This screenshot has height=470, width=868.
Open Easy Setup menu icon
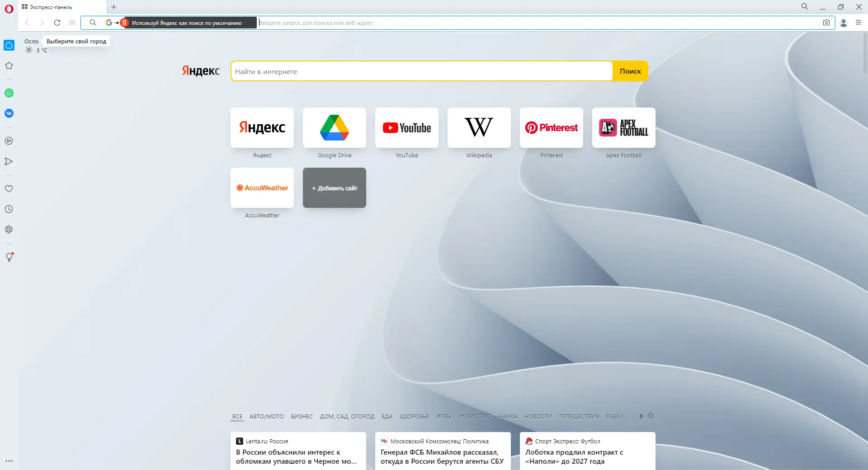859,23
